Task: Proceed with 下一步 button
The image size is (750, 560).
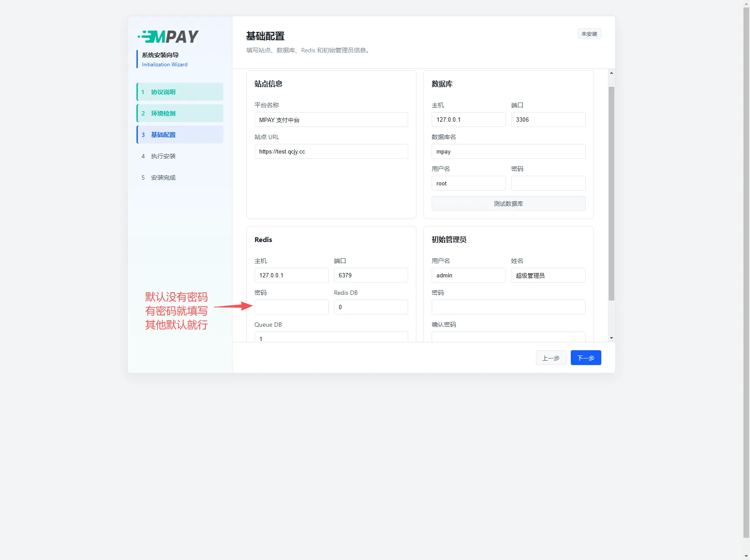Action: pyautogui.click(x=586, y=358)
